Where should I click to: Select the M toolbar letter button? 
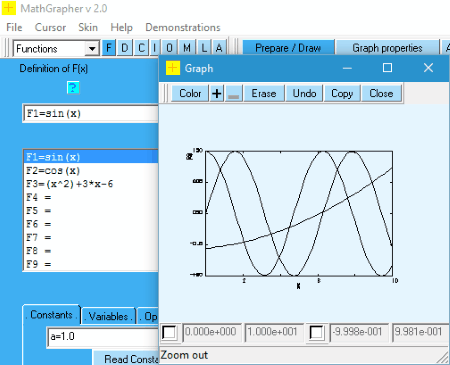[x=187, y=48]
